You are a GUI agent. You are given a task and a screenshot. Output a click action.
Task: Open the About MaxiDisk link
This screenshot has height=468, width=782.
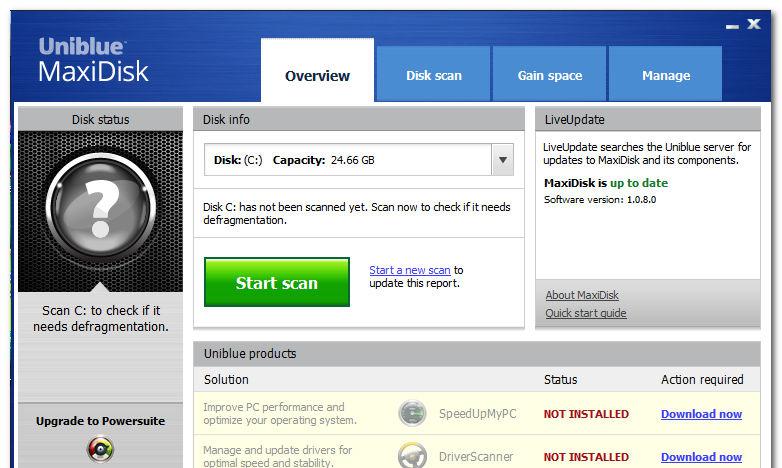[582, 295]
